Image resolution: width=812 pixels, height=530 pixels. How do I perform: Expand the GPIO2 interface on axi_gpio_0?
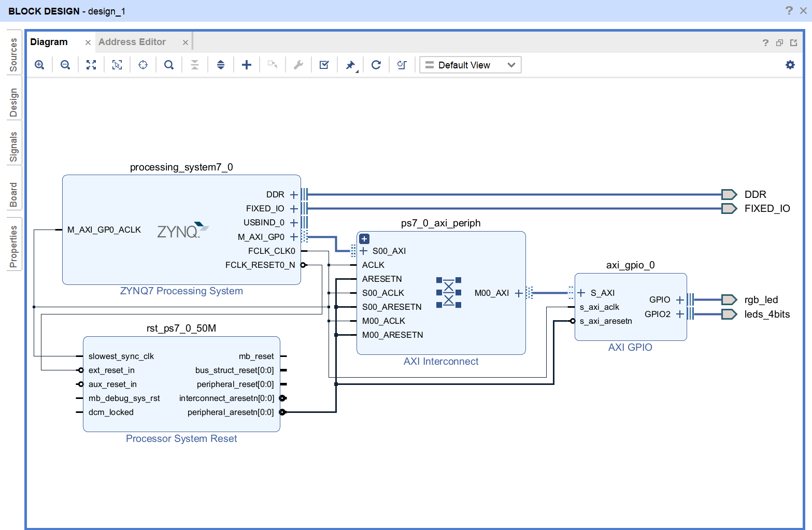[x=680, y=314]
